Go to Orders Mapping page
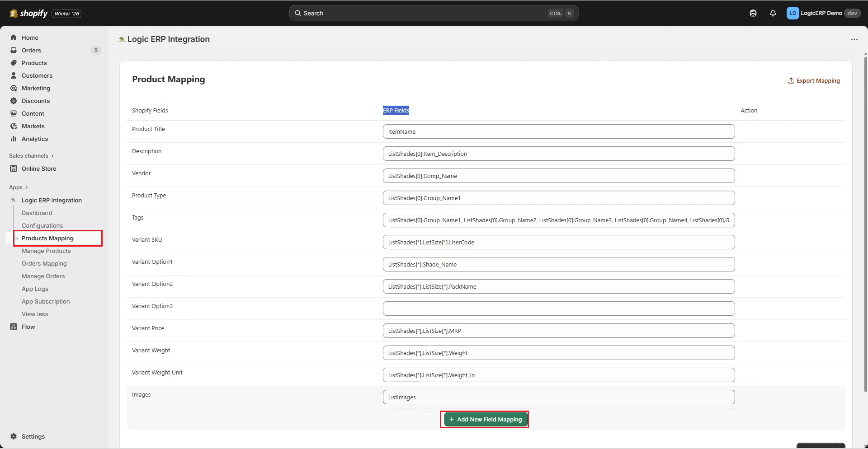This screenshot has width=868, height=449. click(44, 263)
